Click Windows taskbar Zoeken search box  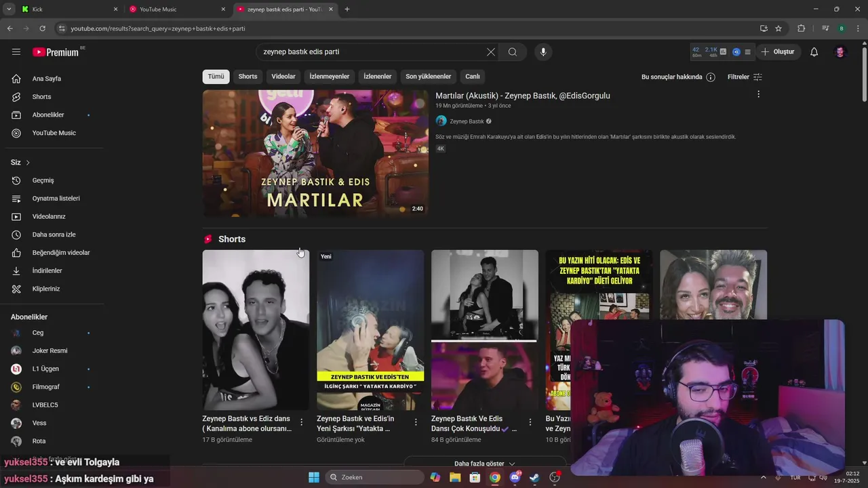(x=374, y=477)
